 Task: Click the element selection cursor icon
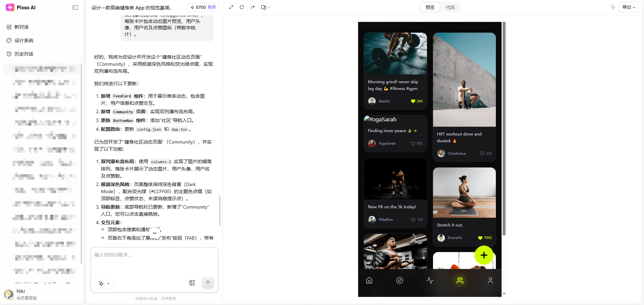(613, 7)
